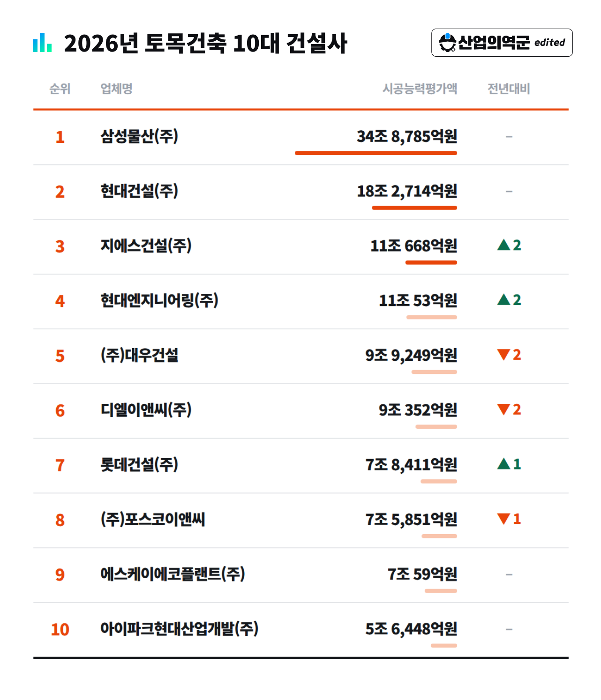Screen dimensions: 601x700
Task: Click the red down arrow for (주)대우건설
Action: point(503,355)
